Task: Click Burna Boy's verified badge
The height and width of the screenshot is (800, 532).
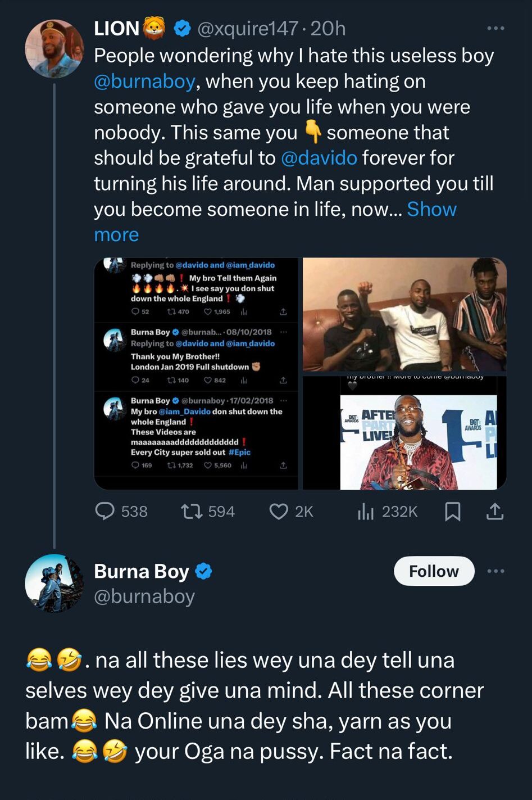Action: (x=203, y=571)
